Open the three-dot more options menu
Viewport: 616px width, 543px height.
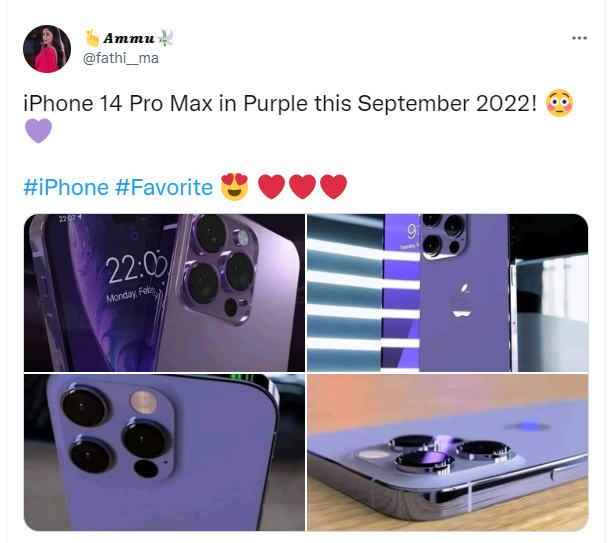pos(579,38)
